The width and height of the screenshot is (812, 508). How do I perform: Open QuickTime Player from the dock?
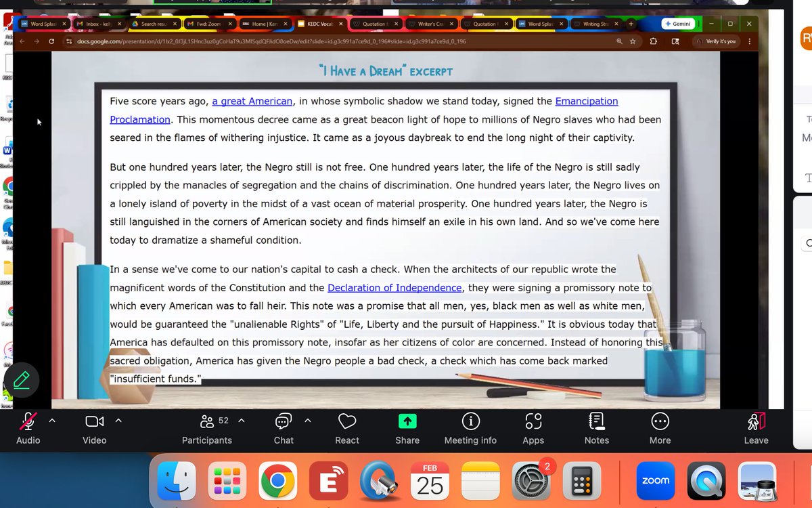pyautogui.click(x=706, y=480)
